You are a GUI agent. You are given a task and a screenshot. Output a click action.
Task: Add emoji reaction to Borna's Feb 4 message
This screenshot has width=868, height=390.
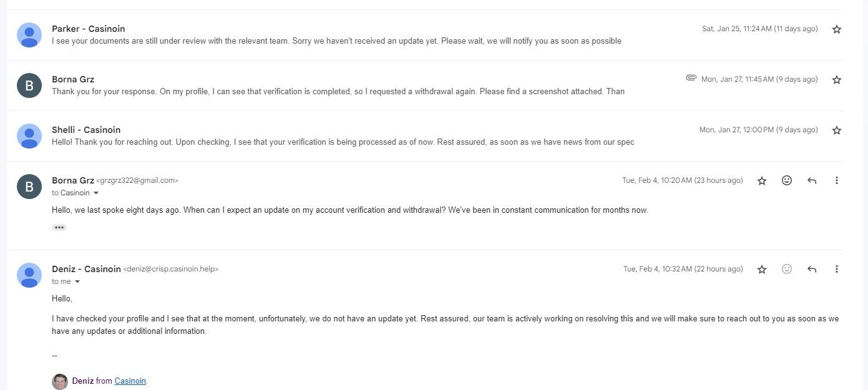point(787,180)
